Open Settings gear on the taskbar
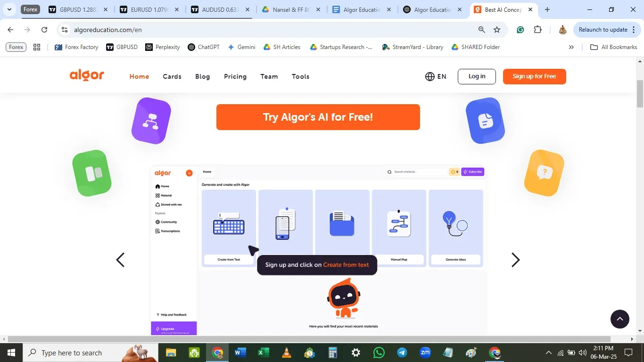Image resolution: width=644 pixels, height=362 pixels. coord(356,353)
